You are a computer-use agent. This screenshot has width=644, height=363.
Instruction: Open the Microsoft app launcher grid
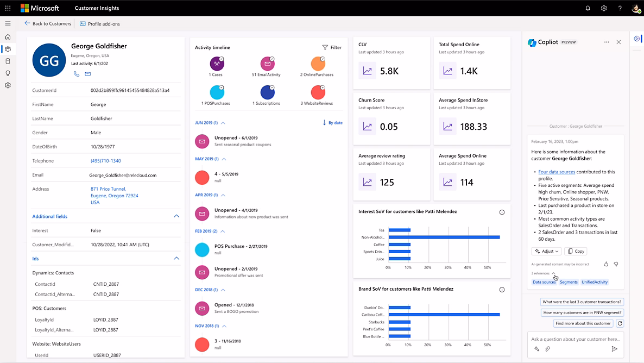click(8, 8)
